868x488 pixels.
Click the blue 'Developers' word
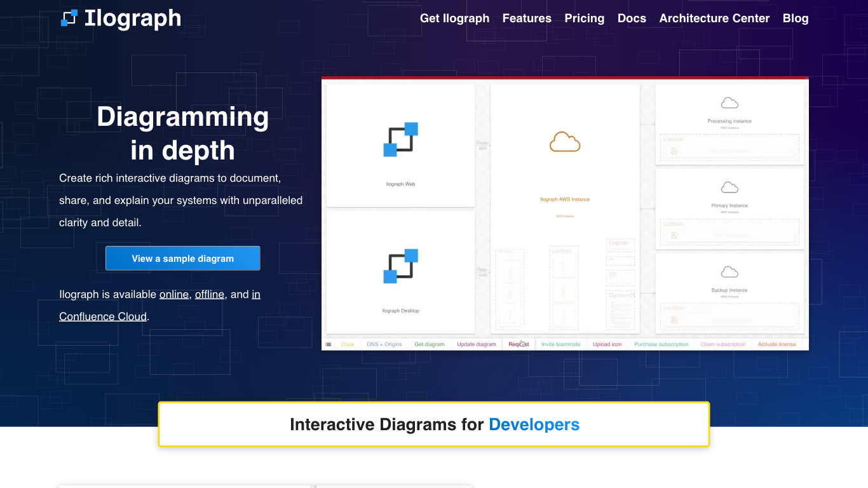coord(534,424)
